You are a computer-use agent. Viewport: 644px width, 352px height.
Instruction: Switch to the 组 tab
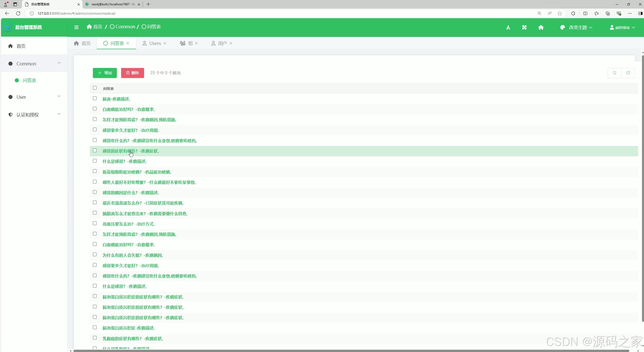coord(190,43)
